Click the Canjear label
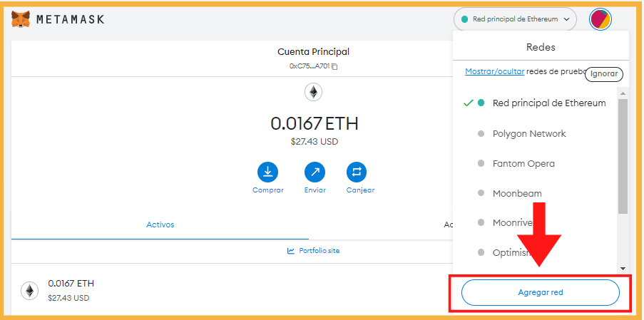This screenshot has height=320, width=644. click(360, 190)
